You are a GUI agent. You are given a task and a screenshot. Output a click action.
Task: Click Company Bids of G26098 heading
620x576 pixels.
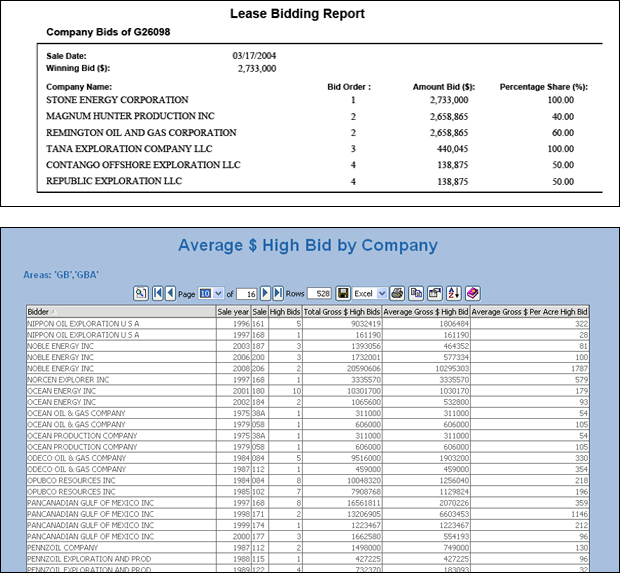(x=108, y=32)
